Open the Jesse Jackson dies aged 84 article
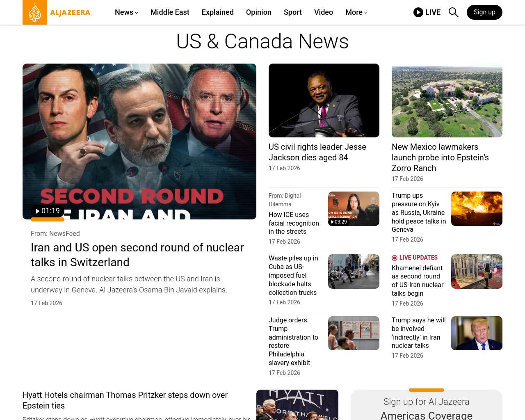The image size is (525, 420). pos(317,152)
